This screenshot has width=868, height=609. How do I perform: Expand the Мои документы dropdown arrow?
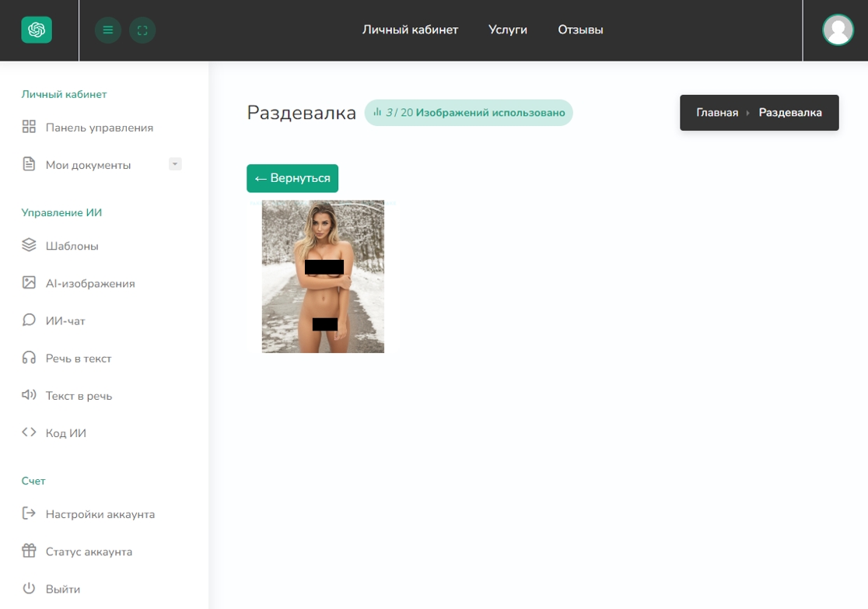(175, 164)
